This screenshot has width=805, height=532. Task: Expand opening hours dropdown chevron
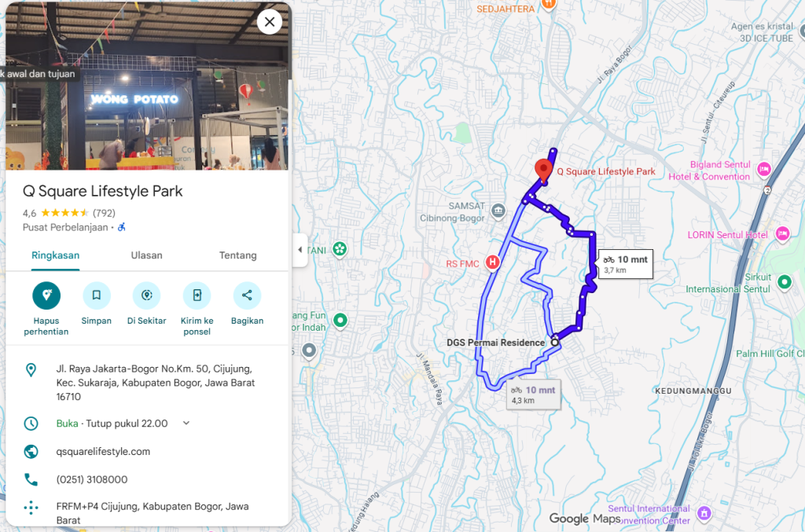tap(186, 424)
